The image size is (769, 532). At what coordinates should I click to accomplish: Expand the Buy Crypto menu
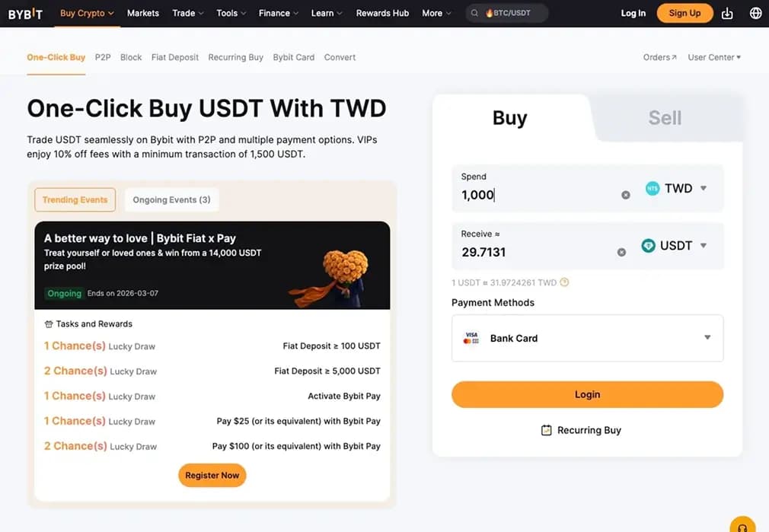tap(87, 13)
